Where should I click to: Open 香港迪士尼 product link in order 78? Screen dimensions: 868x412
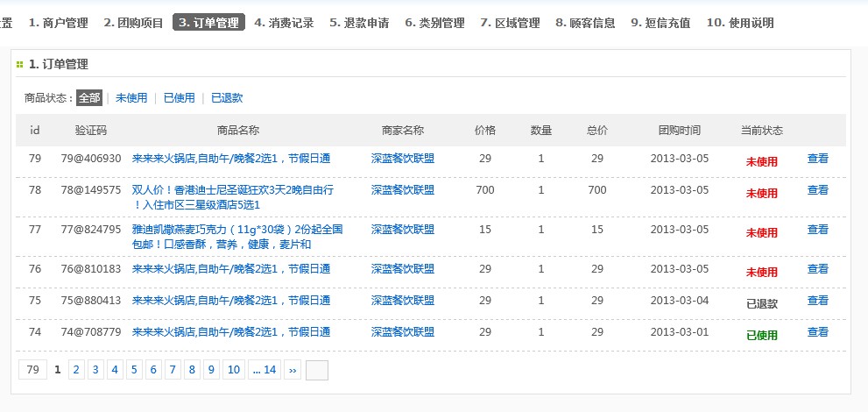(232, 197)
